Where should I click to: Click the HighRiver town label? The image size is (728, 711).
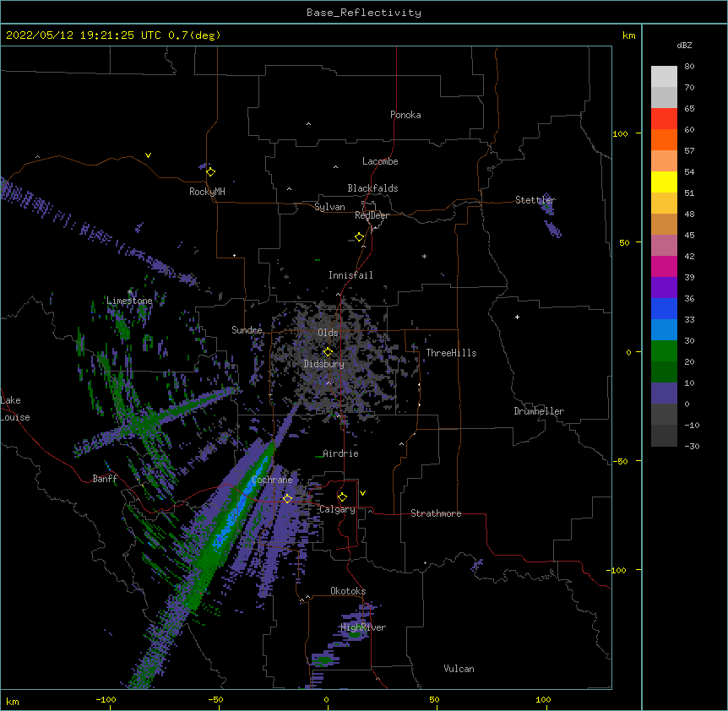[x=363, y=627]
